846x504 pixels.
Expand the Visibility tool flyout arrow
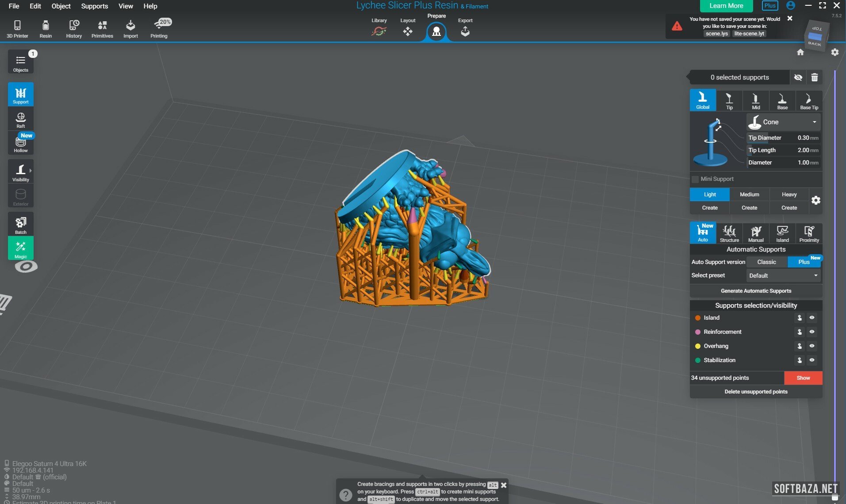pos(31,171)
